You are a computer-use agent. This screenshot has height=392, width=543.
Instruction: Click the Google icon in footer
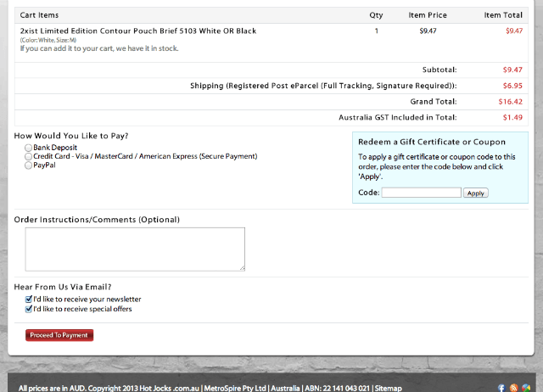pyautogui.click(x=525, y=388)
